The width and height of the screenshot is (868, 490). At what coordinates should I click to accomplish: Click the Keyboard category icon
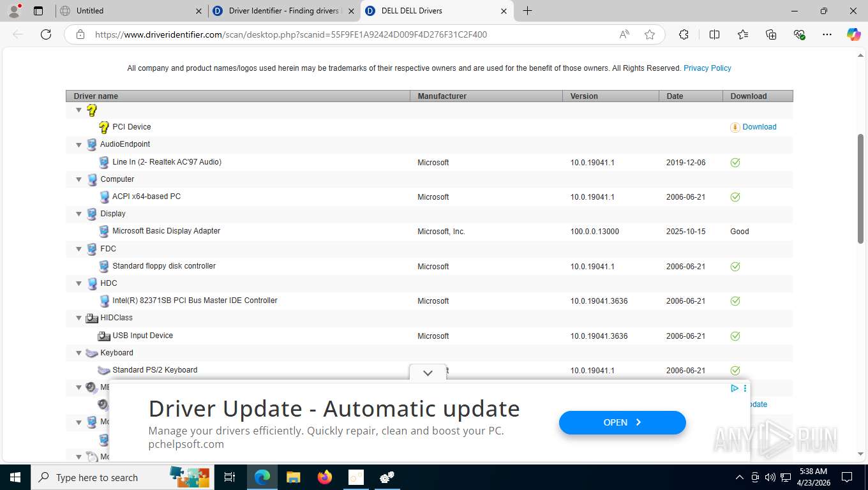[92, 353]
